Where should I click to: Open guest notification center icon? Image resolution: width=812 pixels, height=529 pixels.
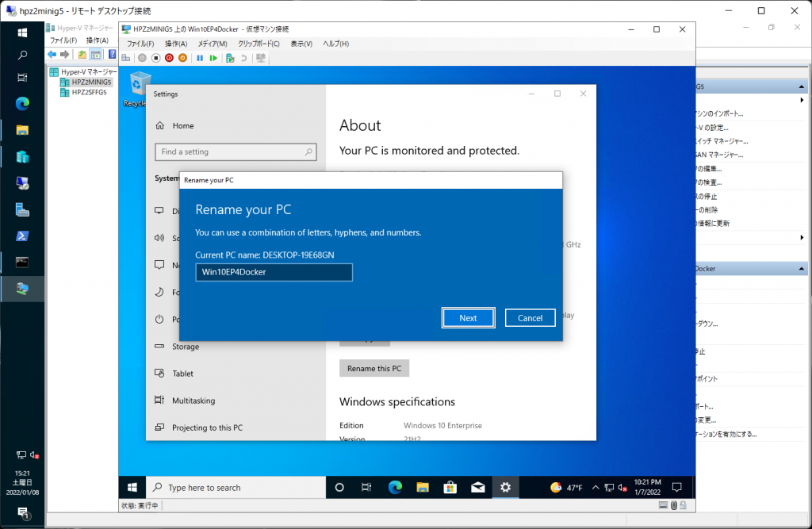677,488
